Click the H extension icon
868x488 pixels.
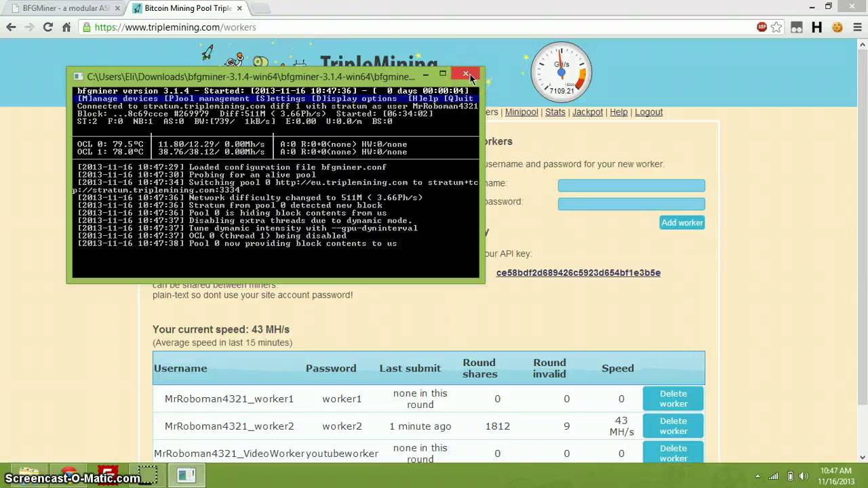(x=816, y=27)
